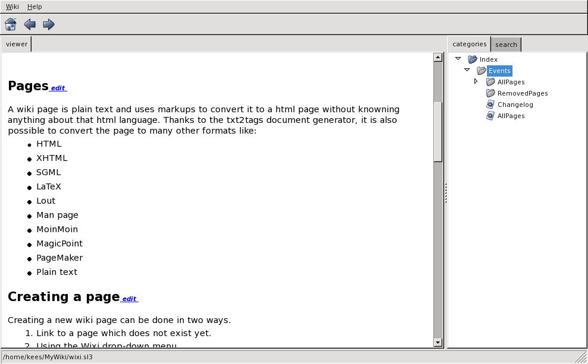
Task: Expand the AllPages folder node
Action: pyautogui.click(x=476, y=81)
